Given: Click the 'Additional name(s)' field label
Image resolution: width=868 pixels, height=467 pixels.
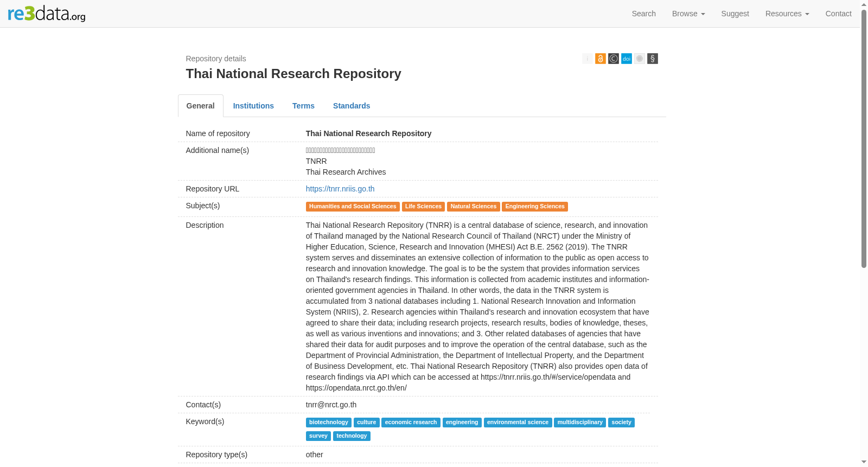Looking at the screenshot, I should [x=218, y=150].
